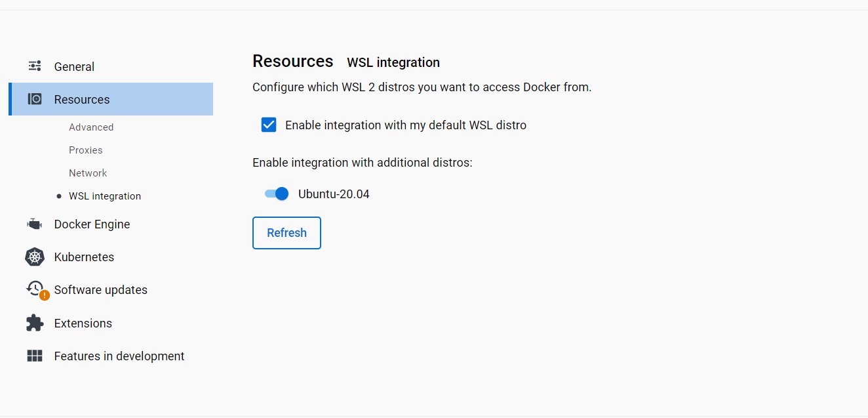Open the Features in development text label
This screenshot has width=868, height=418.
click(x=119, y=356)
